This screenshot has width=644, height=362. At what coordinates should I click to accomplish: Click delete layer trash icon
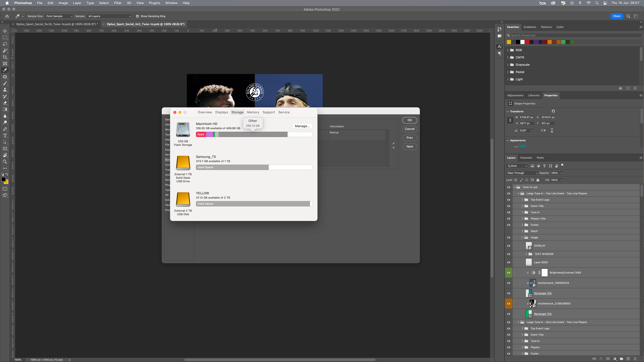tap(635, 359)
